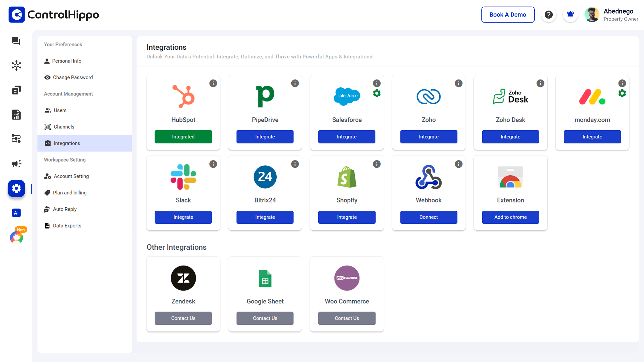Select Auto Reply in the sidebar

pos(64,209)
